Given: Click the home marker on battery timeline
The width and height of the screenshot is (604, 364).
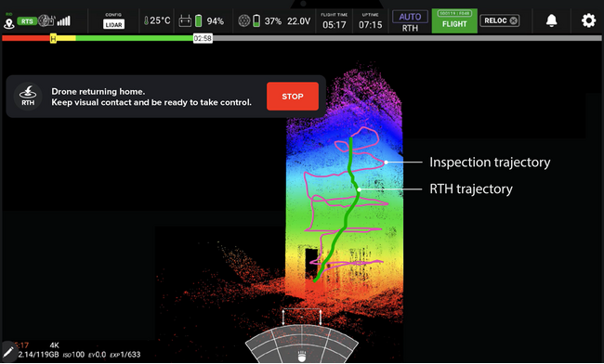Looking at the screenshot, I should tap(53, 38).
